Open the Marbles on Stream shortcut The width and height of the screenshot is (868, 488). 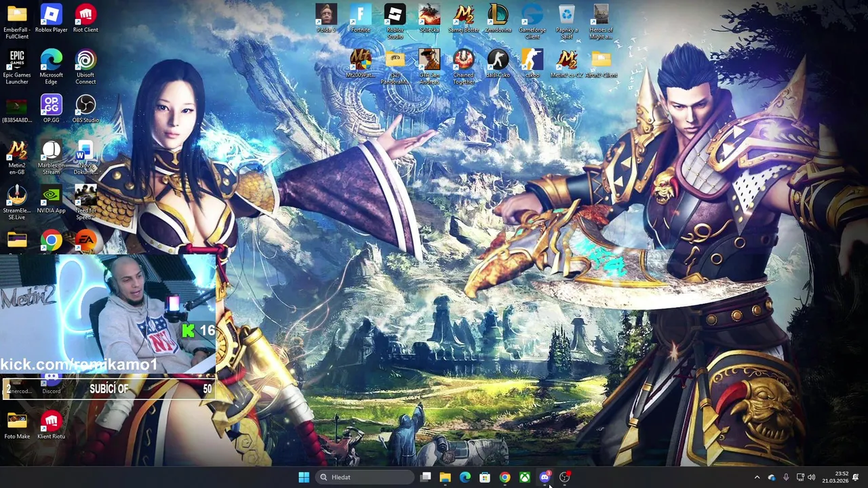[51, 157]
